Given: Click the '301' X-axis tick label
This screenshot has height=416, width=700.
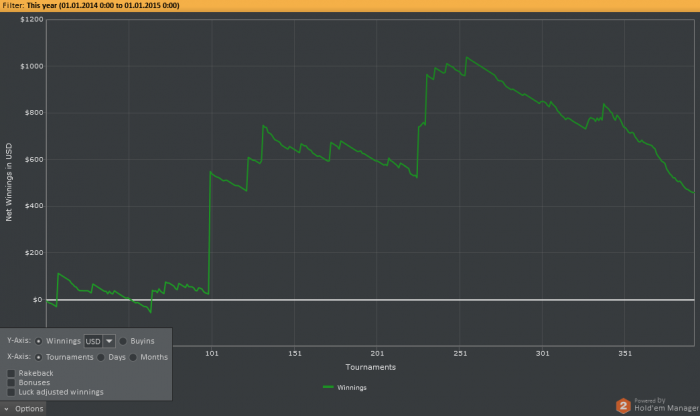Looking at the screenshot, I should click(543, 354).
